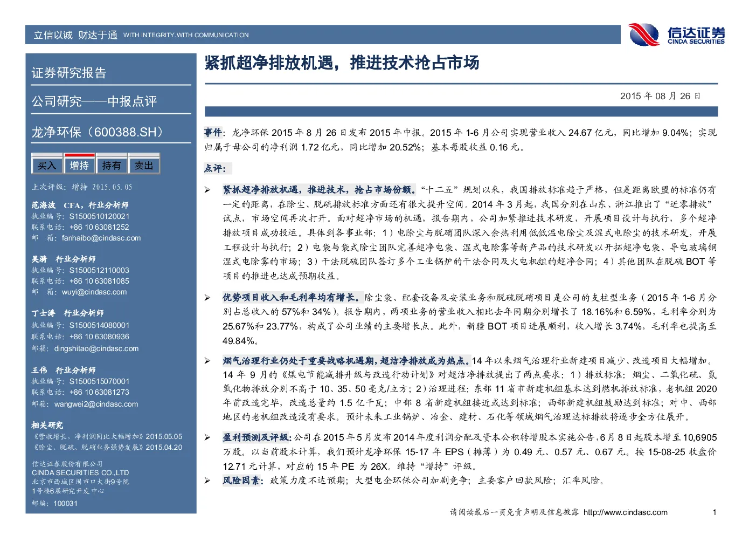
Task: Click arrow bullet beside 风险因素
Action: tap(207, 481)
